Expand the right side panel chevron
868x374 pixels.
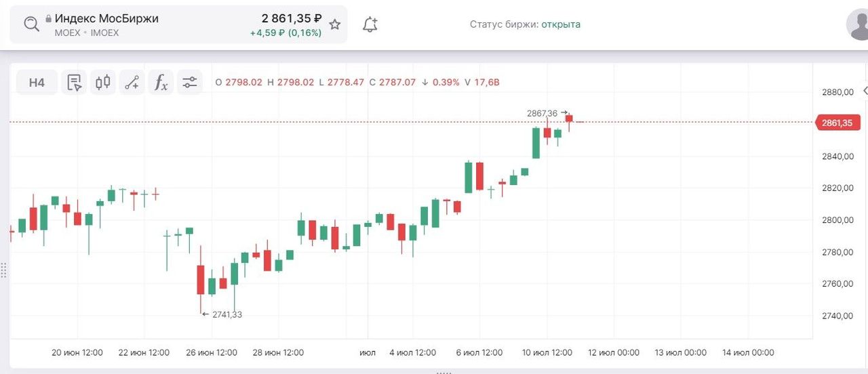(x=865, y=91)
